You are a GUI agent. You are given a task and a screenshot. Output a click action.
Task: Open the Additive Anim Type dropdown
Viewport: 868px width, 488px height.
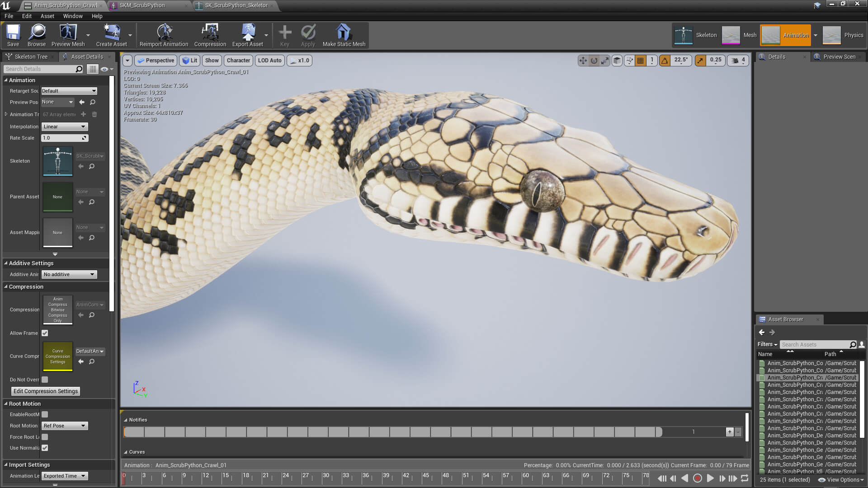69,274
